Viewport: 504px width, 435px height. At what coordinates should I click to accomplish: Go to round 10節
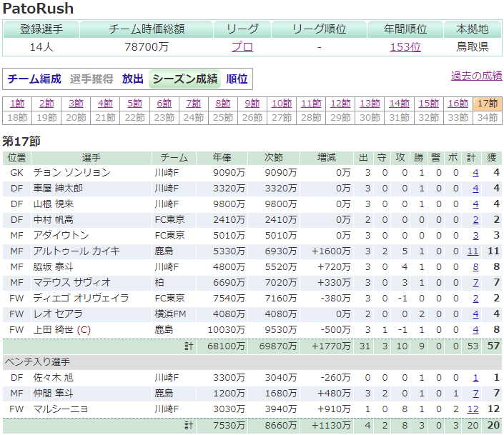[282, 104]
